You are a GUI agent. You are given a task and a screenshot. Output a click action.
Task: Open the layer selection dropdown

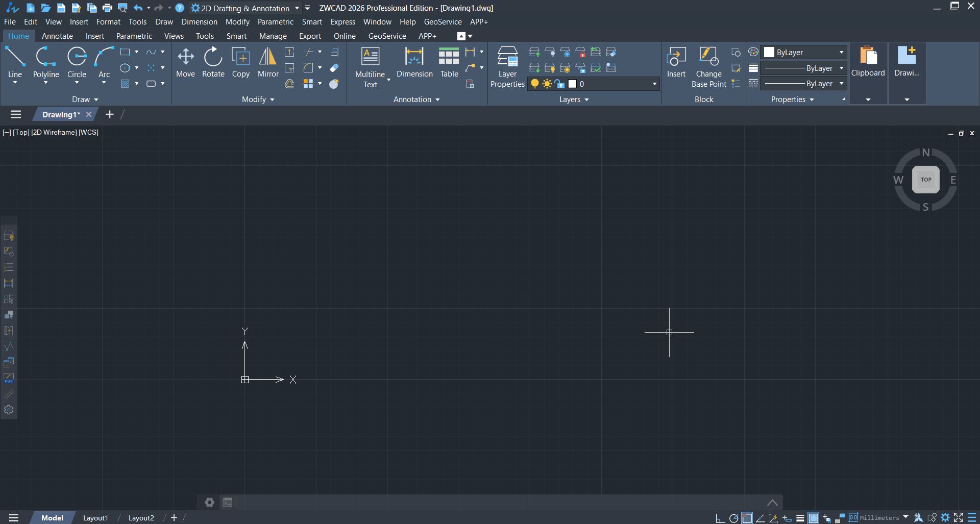[655, 84]
